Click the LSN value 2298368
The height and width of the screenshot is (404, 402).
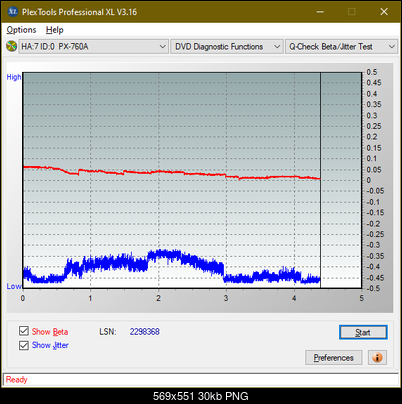[x=145, y=332]
